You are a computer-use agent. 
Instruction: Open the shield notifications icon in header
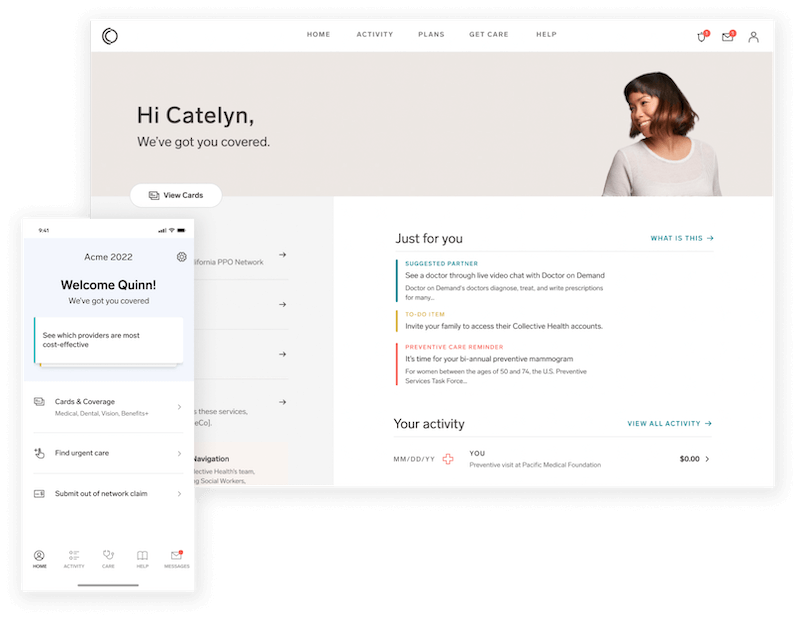(x=702, y=37)
